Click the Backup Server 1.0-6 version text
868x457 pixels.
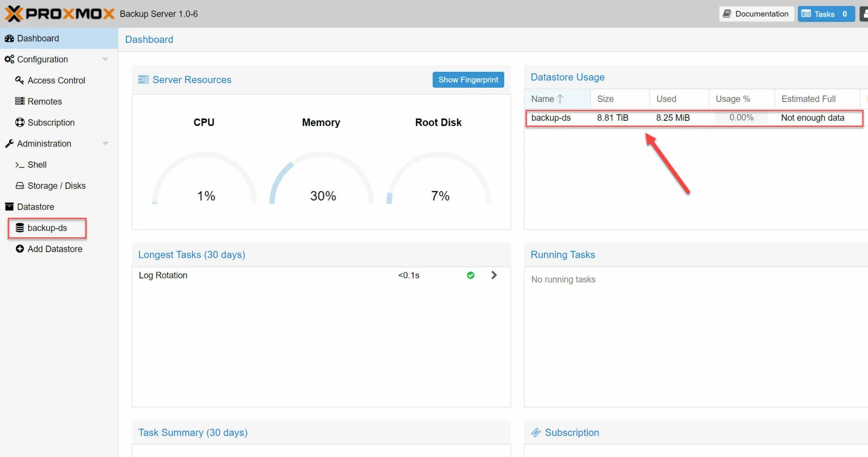[159, 14]
